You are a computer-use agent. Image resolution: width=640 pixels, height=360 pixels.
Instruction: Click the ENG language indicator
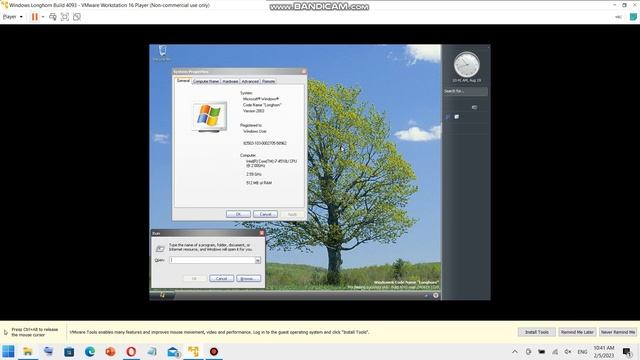pyautogui.click(x=582, y=351)
